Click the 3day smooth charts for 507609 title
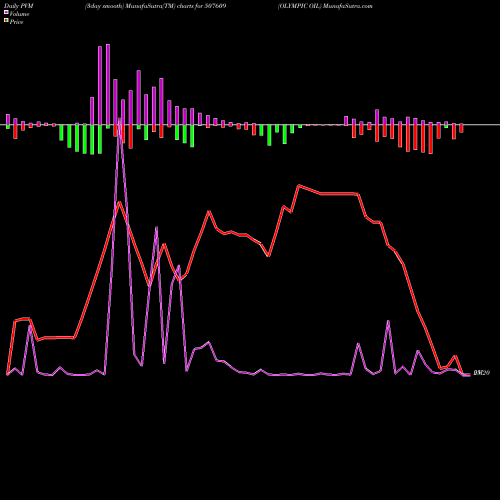Screen dimensions: 500x500 pos(156,6)
